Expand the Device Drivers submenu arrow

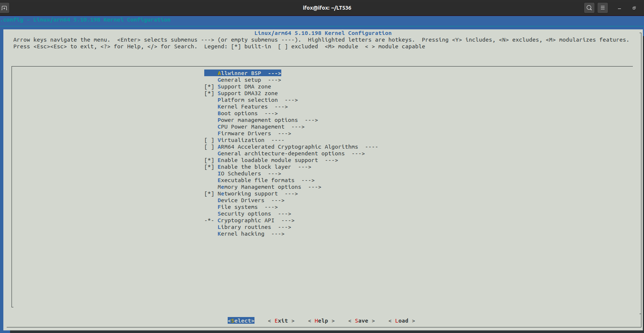click(278, 200)
